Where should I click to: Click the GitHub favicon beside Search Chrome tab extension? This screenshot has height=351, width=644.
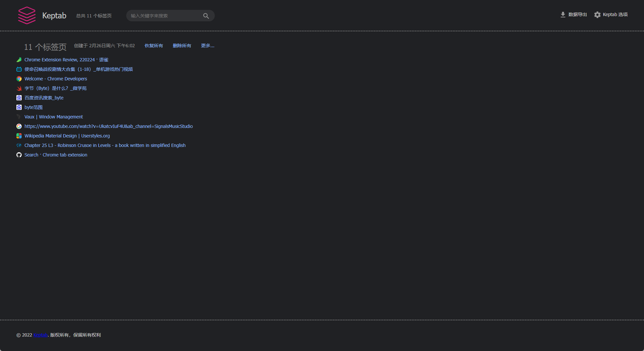19,155
